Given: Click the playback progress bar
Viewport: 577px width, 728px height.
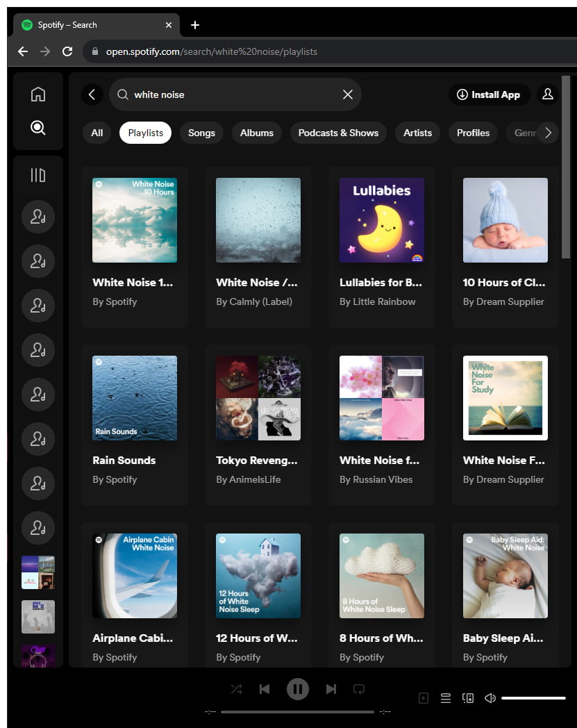Looking at the screenshot, I should click(298, 712).
